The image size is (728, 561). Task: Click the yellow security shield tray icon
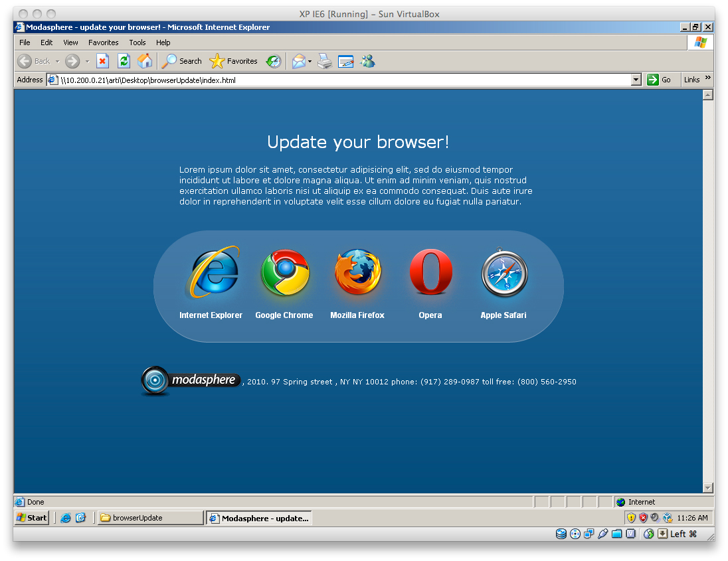click(x=631, y=518)
